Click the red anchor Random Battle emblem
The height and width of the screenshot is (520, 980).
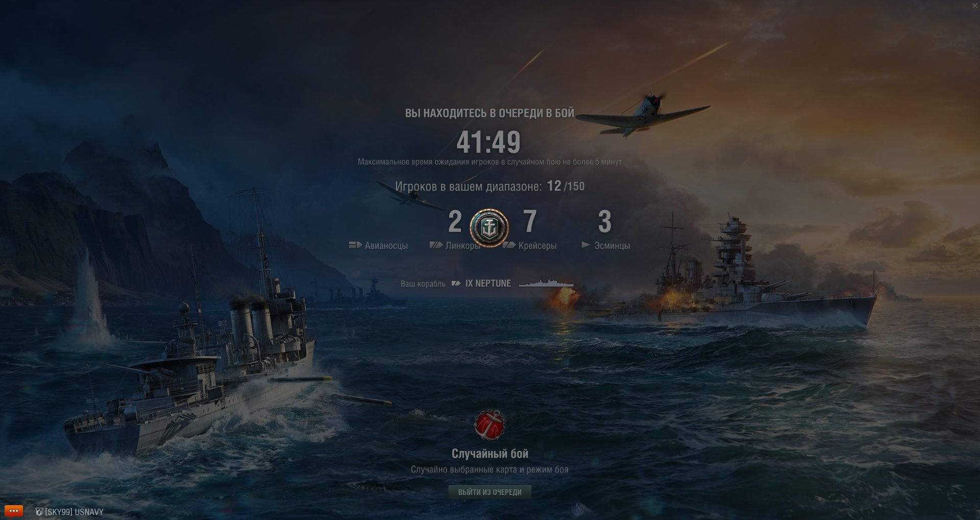[x=489, y=425]
